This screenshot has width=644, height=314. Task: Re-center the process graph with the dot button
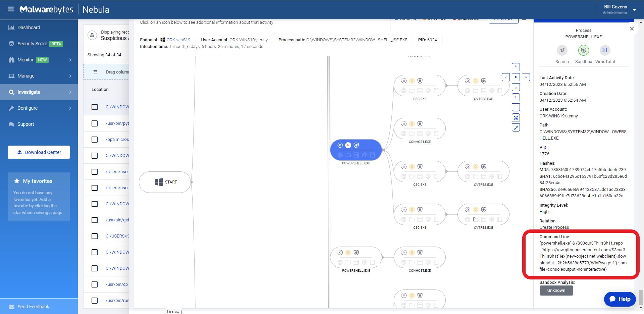tap(516, 77)
